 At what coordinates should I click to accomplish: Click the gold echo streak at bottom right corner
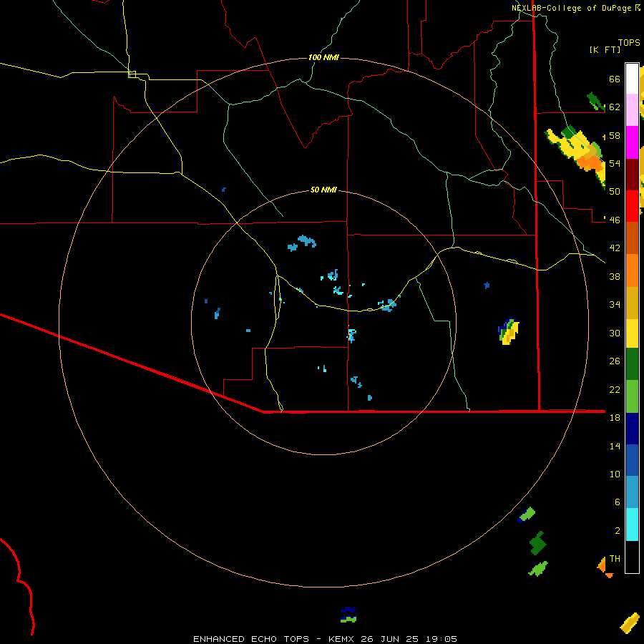[x=630, y=623]
